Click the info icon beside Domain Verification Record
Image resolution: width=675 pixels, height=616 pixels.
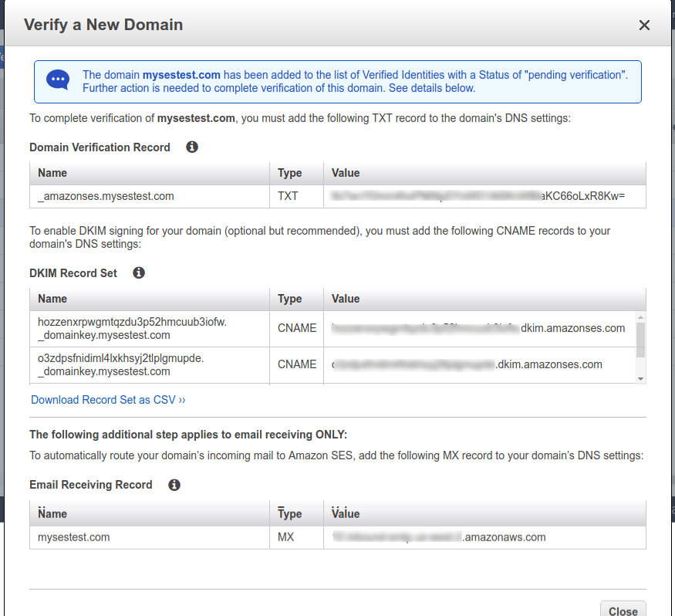[191, 147]
